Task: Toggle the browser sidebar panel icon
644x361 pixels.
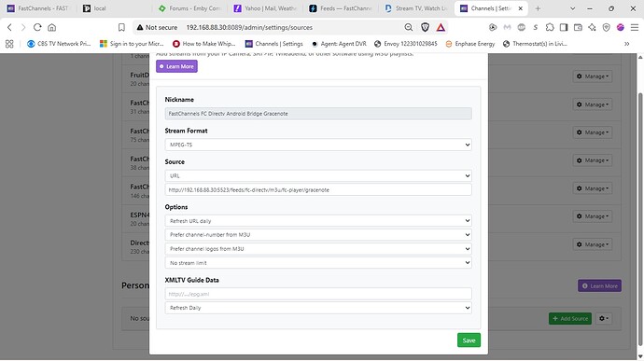Action: tap(564, 27)
